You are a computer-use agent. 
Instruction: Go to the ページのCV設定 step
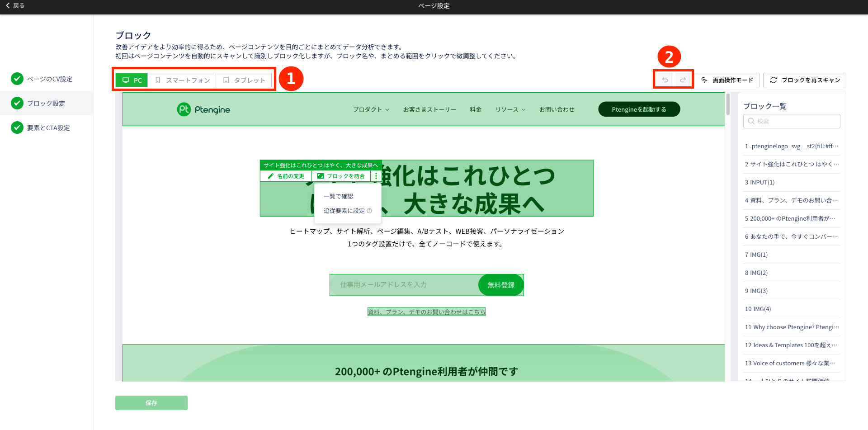(x=49, y=79)
